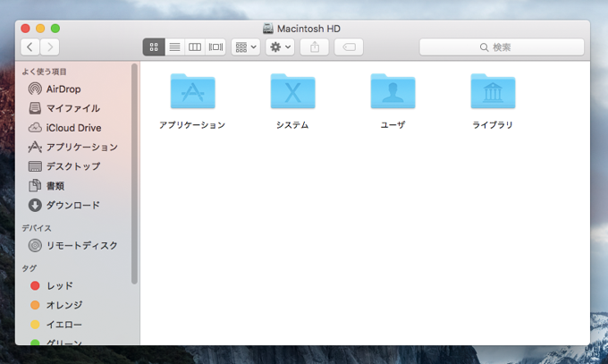Select ダウンロード in the sidebar

point(73,206)
